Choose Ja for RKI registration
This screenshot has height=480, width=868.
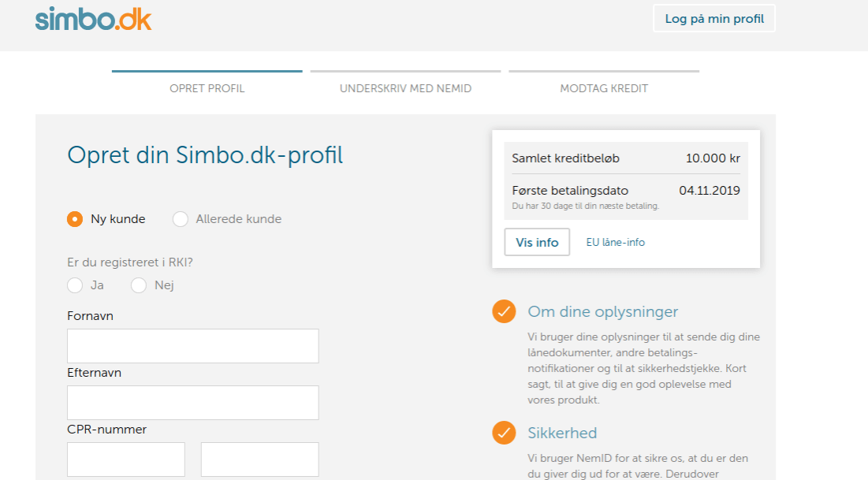75,285
